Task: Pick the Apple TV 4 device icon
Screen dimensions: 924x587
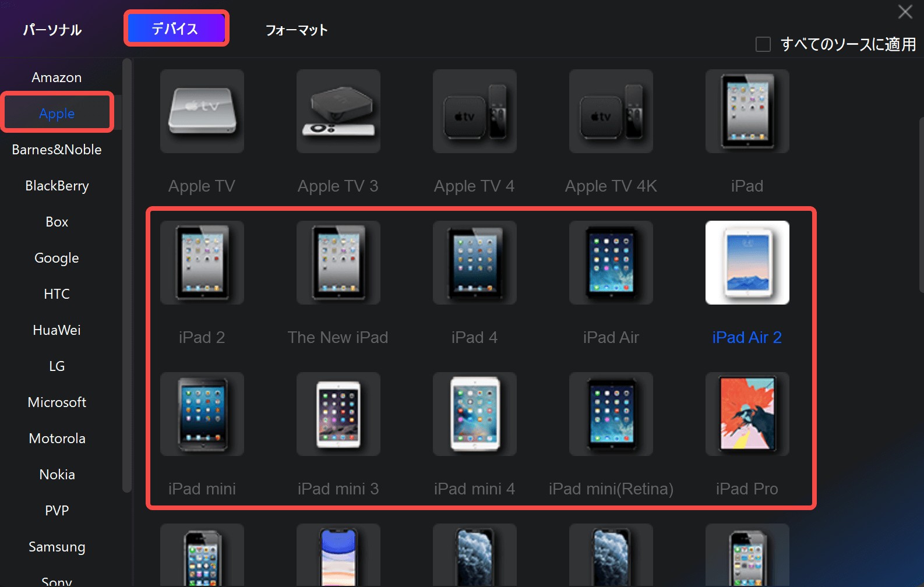Action: (475, 111)
